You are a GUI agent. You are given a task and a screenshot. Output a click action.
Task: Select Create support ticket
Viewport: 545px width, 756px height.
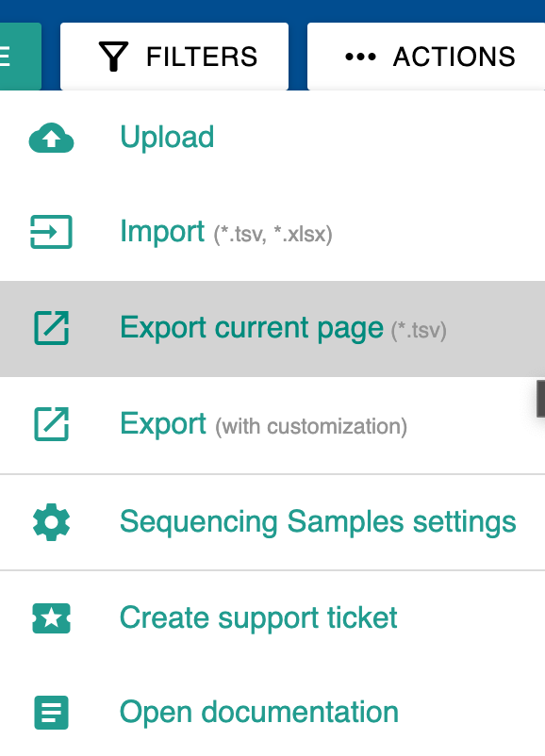(x=272, y=618)
